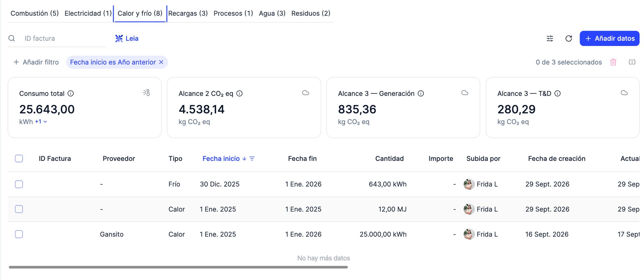This screenshot has height=280, width=644.
Task: Click Añadir filtro
Action: click(36, 62)
